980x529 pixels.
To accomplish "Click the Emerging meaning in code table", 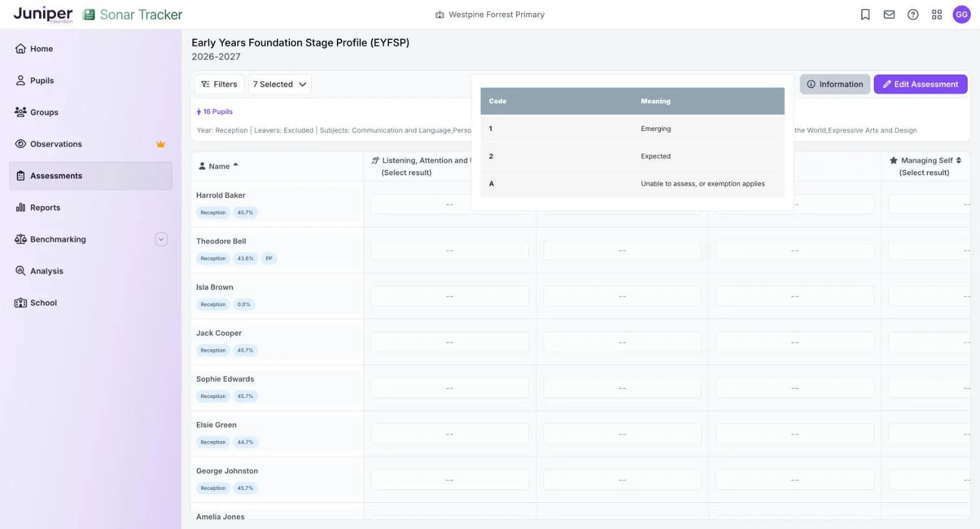I will [x=656, y=129].
